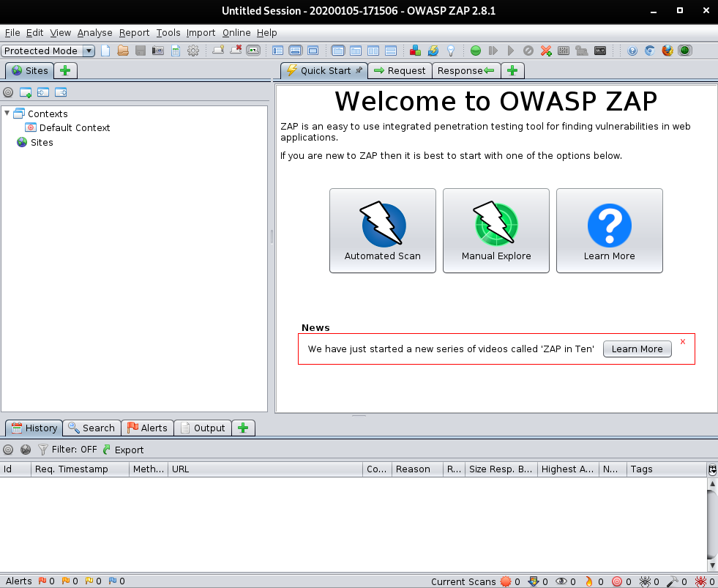718x588 pixels.
Task: Click the Snapshot Session camera icon
Action: 158,51
